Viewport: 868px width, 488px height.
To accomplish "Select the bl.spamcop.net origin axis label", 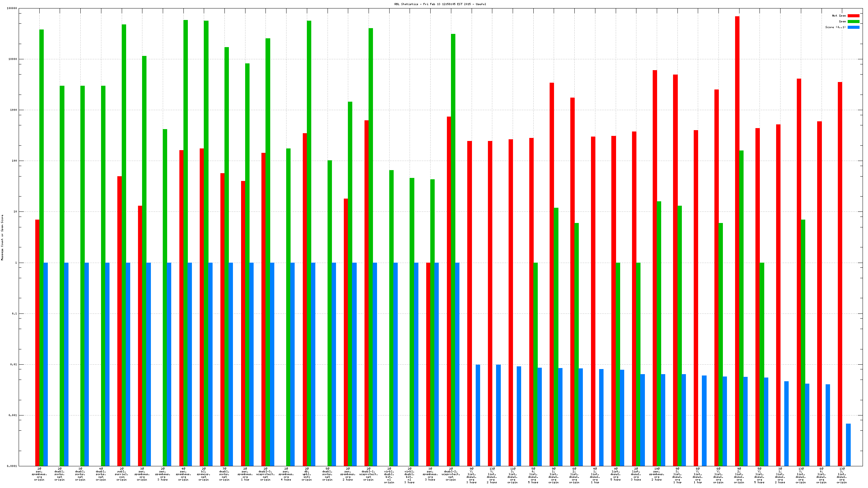I will click(x=204, y=474).
